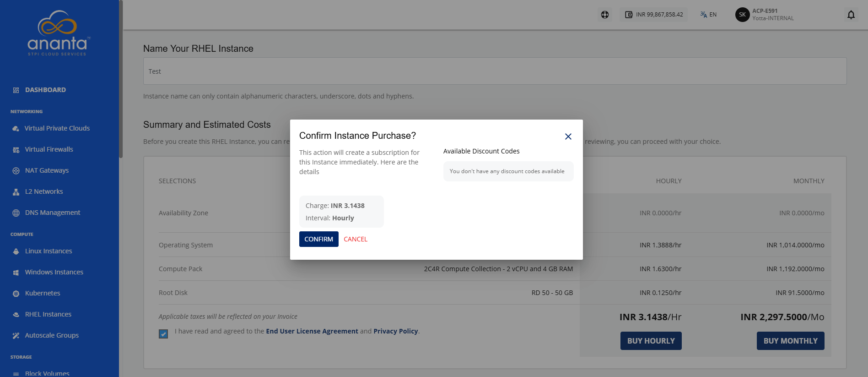The width and height of the screenshot is (868, 377).
Task: Click the L2 Networks icon
Action: 16,192
